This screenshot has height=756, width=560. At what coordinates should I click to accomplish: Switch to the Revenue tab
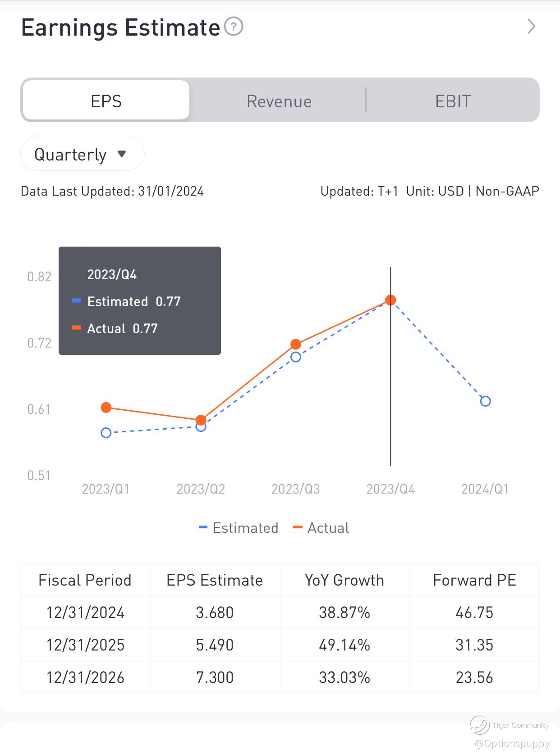click(x=279, y=101)
